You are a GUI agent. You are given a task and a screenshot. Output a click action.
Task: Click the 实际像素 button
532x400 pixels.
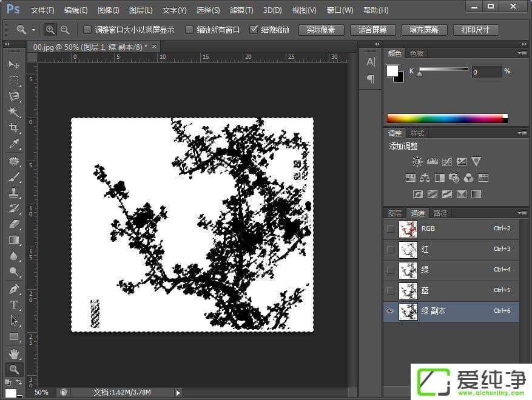coord(321,30)
